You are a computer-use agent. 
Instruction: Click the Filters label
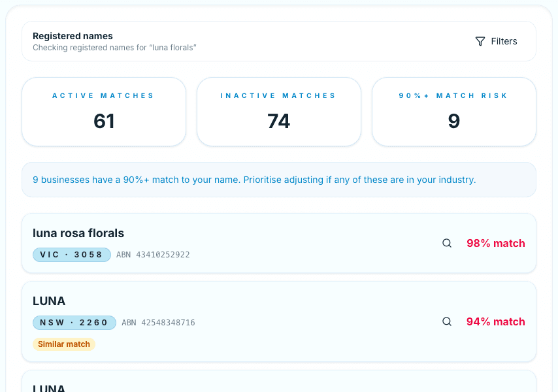[504, 41]
